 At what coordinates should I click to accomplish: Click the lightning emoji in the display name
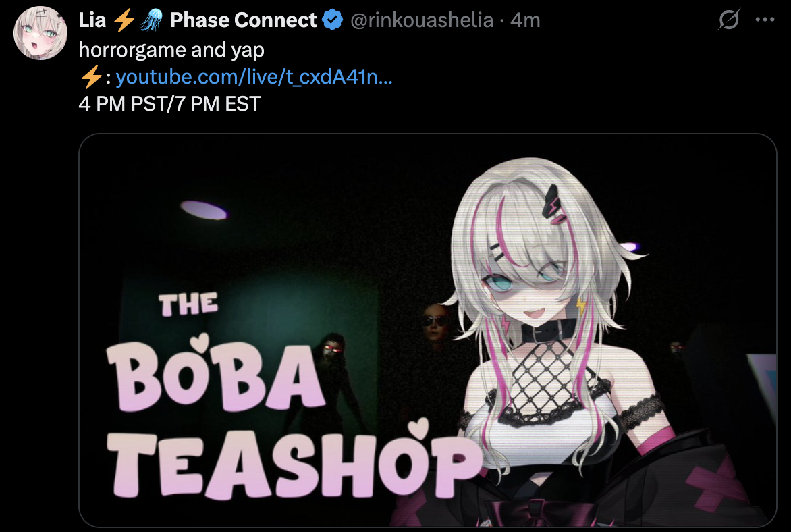pos(124,21)
